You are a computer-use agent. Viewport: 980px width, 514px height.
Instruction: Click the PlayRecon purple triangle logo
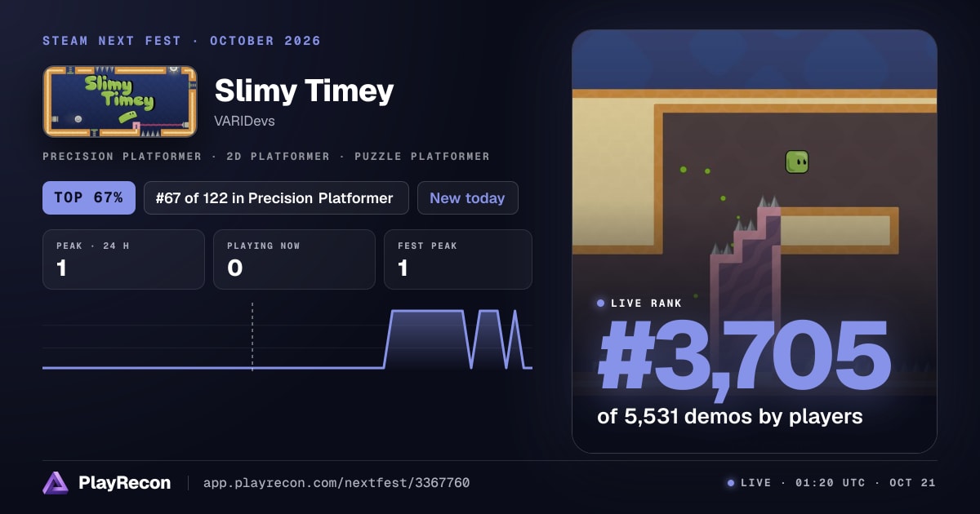[56, 483]
